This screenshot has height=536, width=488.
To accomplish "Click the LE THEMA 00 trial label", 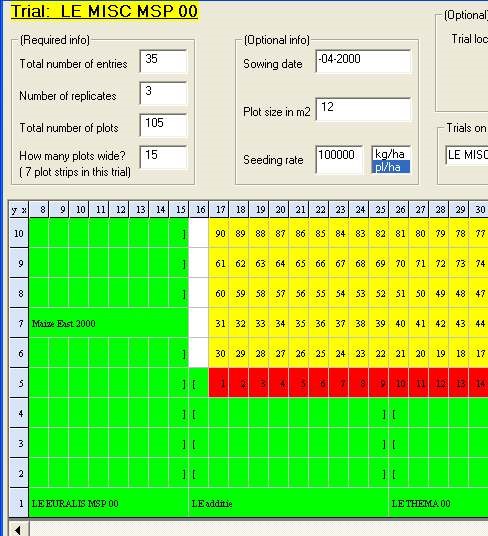I will click(x=421, y=504).
